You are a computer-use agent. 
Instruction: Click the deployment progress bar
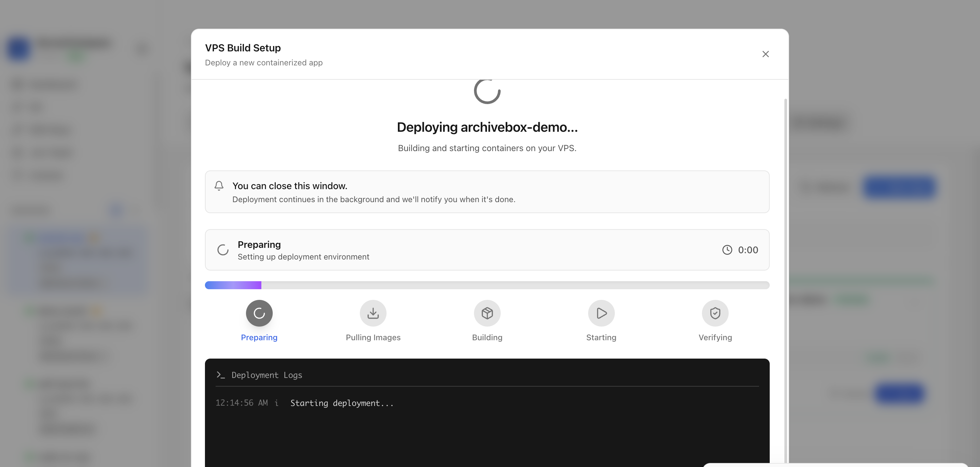[x=487, y=285]
